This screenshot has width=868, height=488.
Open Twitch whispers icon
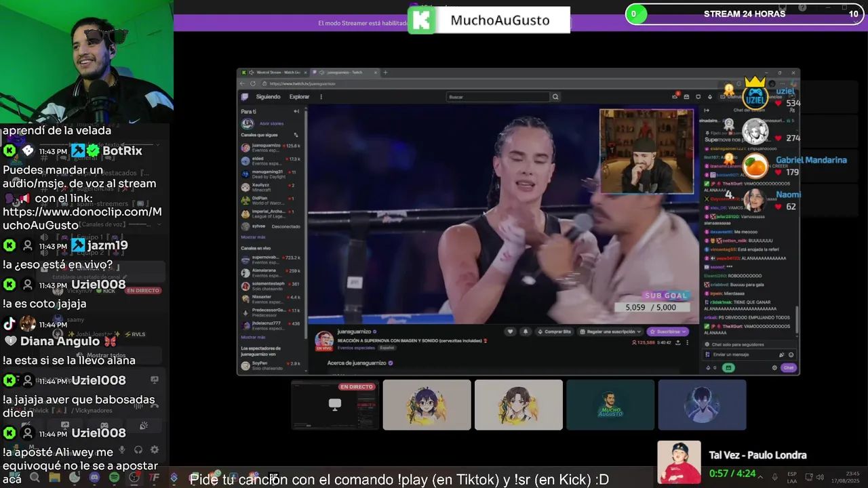click(x=698, y=97)
